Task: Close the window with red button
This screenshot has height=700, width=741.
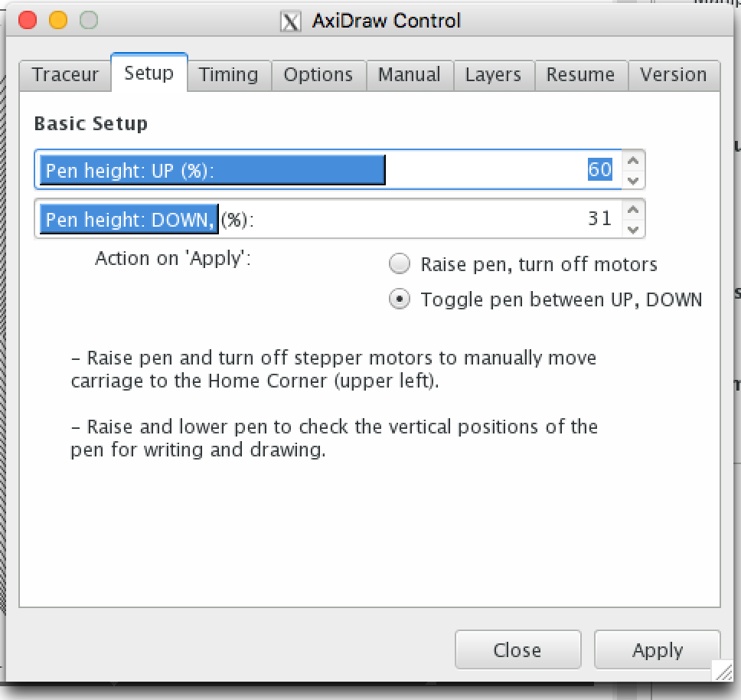Action: click(28, 21)
